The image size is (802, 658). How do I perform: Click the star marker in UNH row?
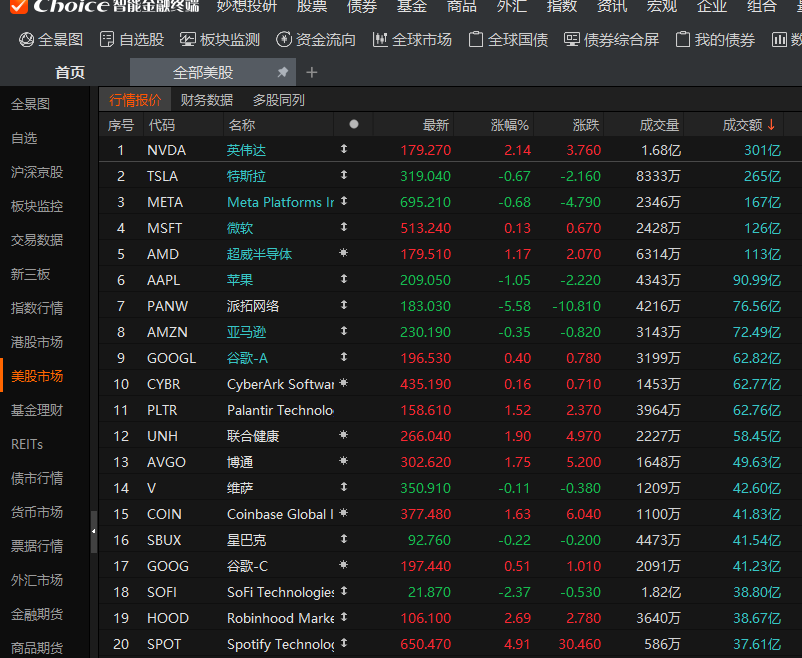click(x=344, y=435)
